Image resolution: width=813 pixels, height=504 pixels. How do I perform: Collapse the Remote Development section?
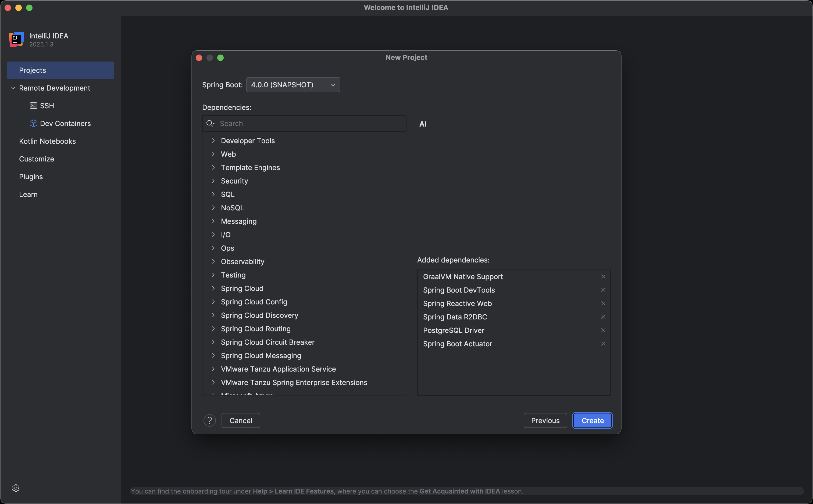[x=13, y=88]
